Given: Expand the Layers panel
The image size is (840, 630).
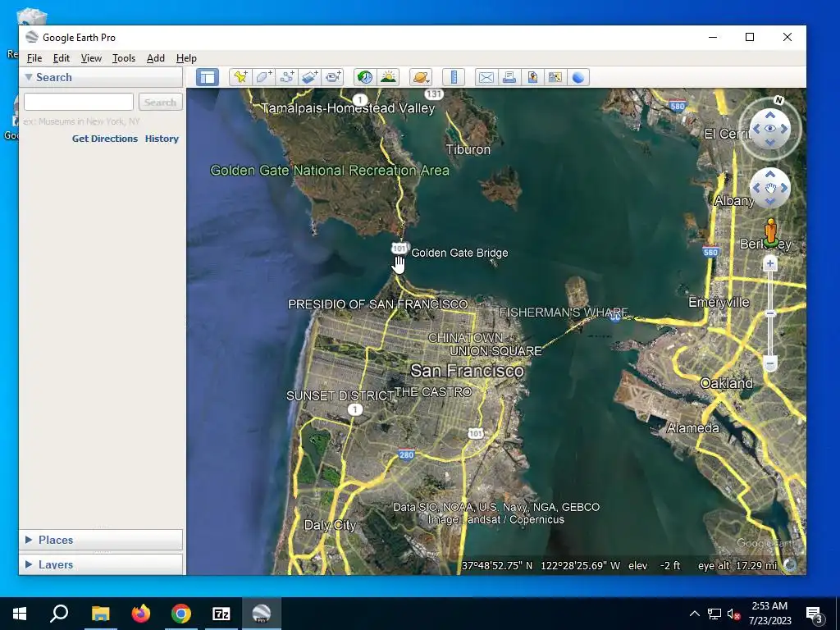Looking at the screenshot, I should click(29, 564).
